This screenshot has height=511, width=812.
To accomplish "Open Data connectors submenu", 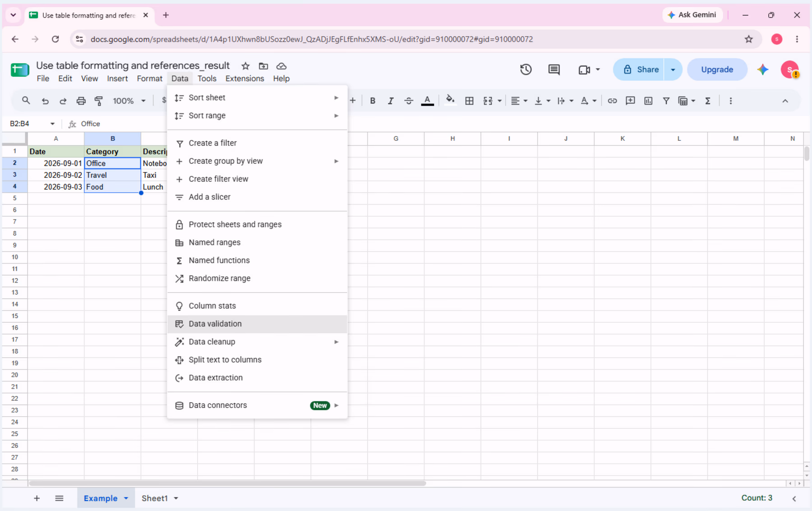I will click(x=257, y=405).
